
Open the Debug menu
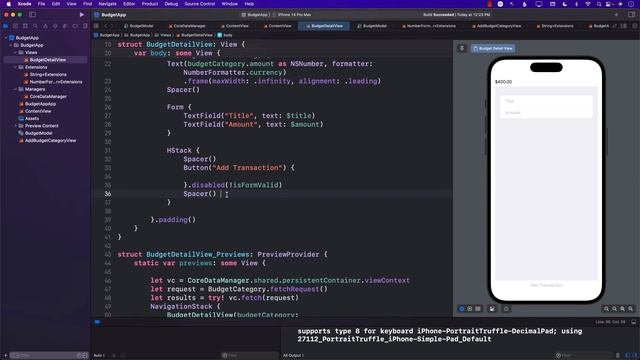[171, 4]
